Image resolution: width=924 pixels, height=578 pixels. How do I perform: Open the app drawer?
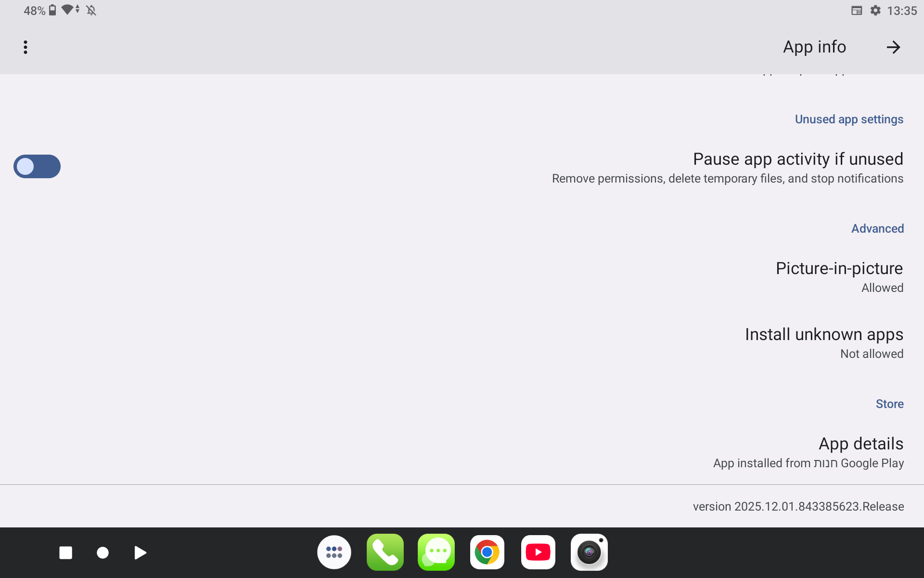coord(334,552)
